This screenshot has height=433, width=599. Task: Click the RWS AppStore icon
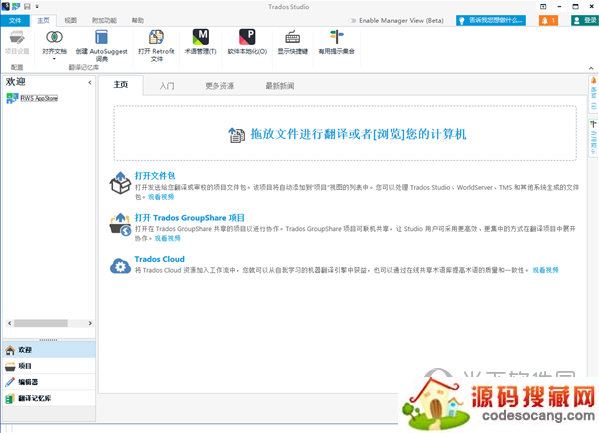coord(12,98)
